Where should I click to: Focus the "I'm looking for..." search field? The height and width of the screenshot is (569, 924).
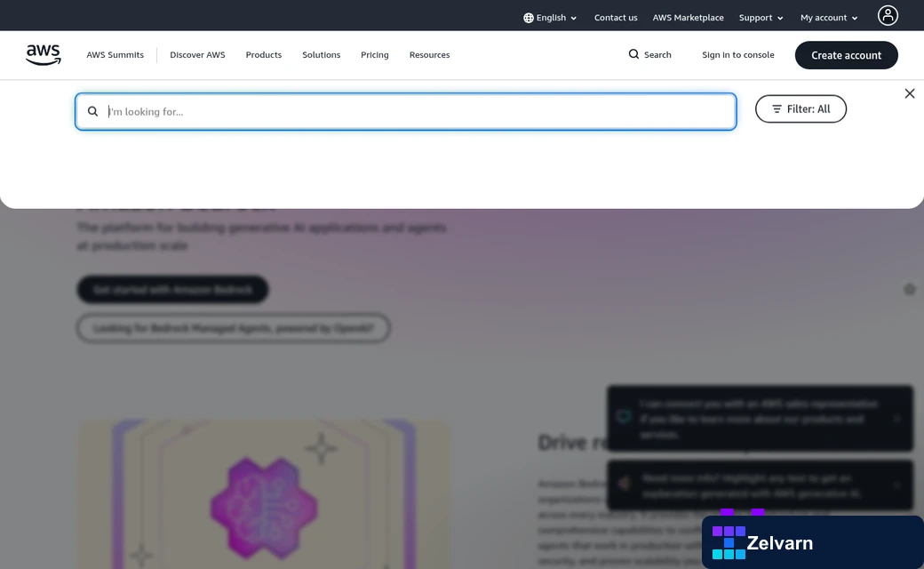coord(406,111)
